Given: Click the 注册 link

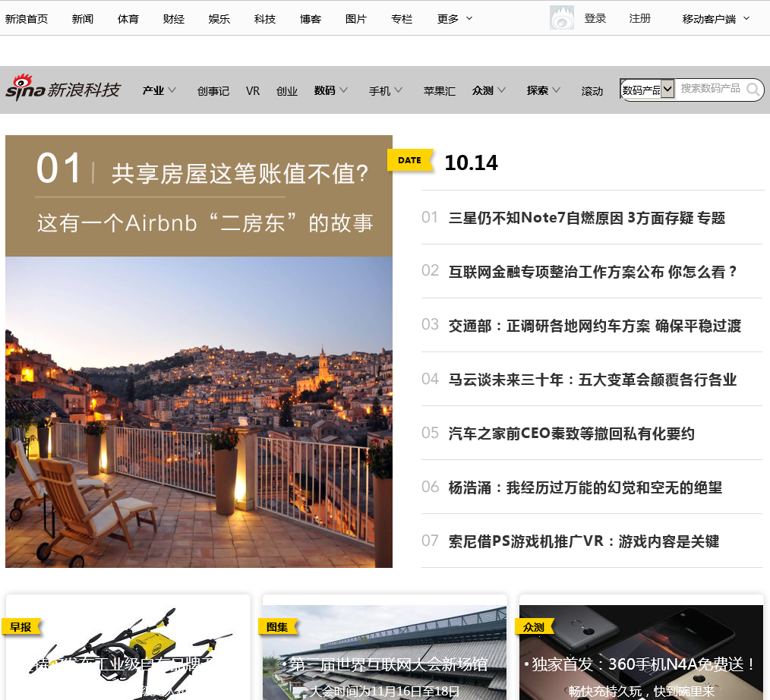Looking at the screenshot, I should (640, 18).
